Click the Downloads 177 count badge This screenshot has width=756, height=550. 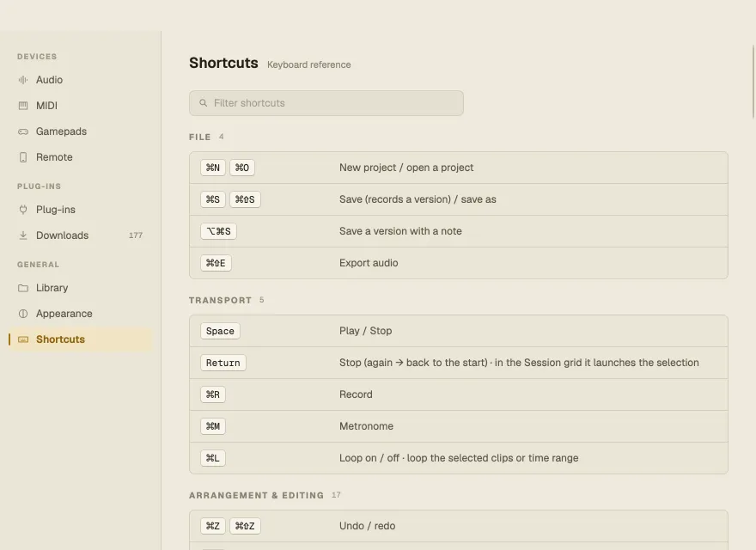[x=136, y=235]
